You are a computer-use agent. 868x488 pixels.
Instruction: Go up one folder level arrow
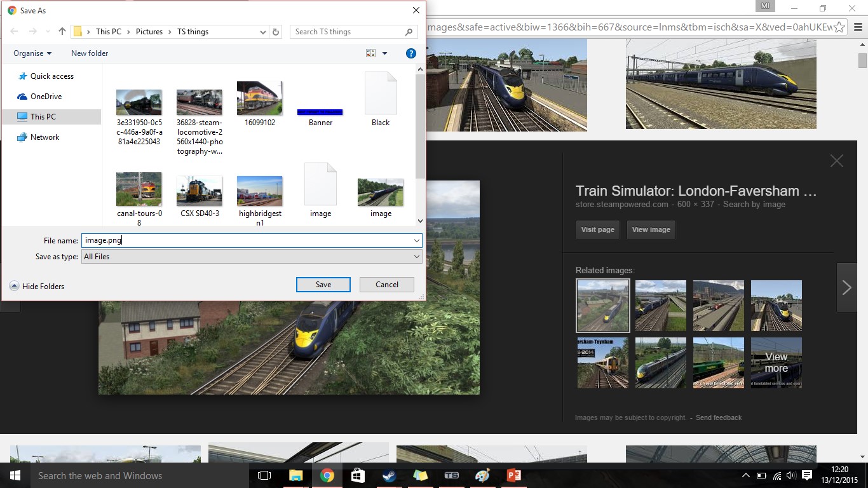pos(62,32)
